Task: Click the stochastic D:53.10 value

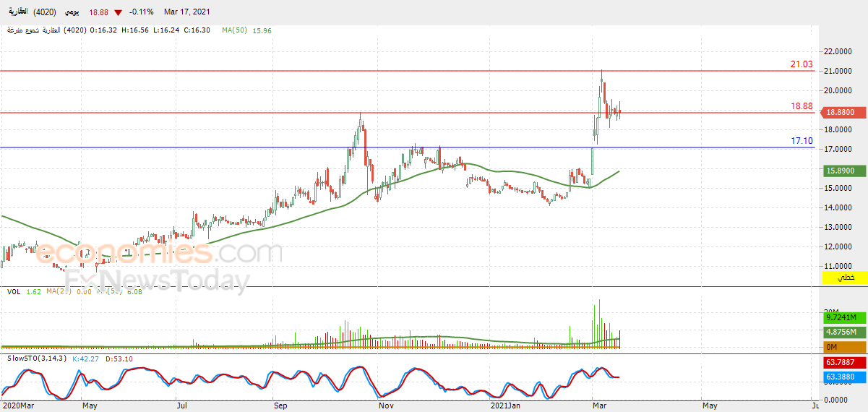Action: click(120, 359)
